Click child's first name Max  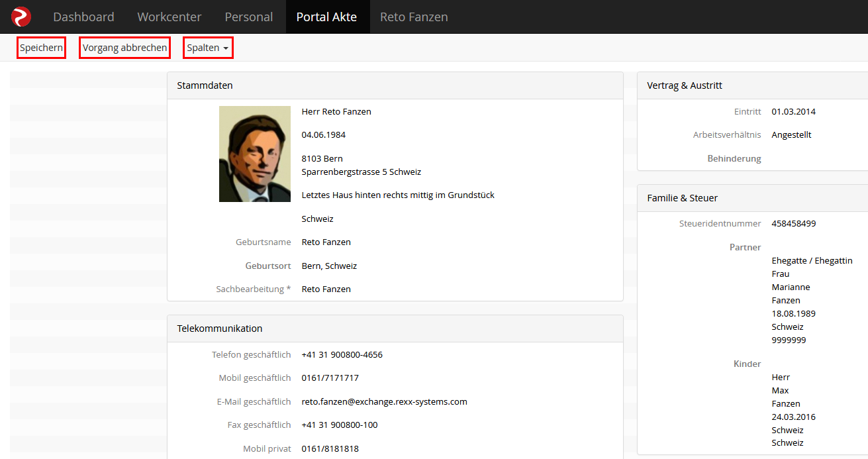coord(780,390)
